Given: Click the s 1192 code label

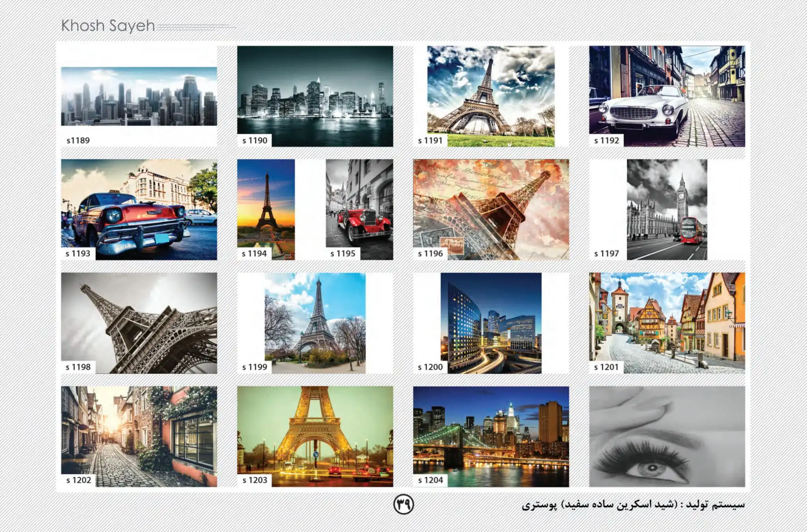Looking at the screenshot, I should [x=606, y=140].
